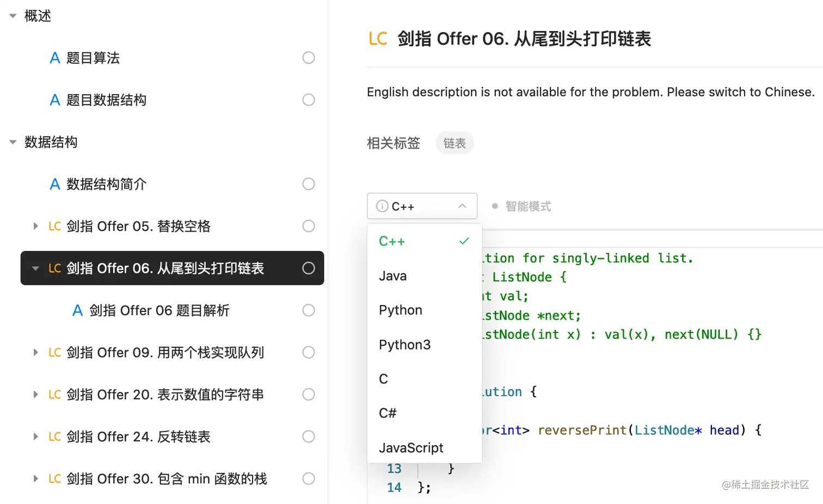Mark 数据结构简介 as complete
823x504 pixels.
click(x=309, y=184)
